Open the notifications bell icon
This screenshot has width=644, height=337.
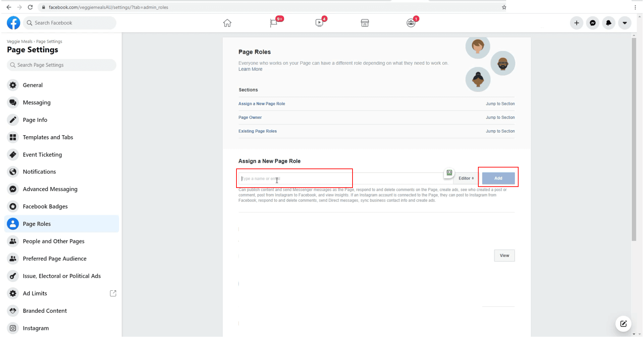coord(608,23)
